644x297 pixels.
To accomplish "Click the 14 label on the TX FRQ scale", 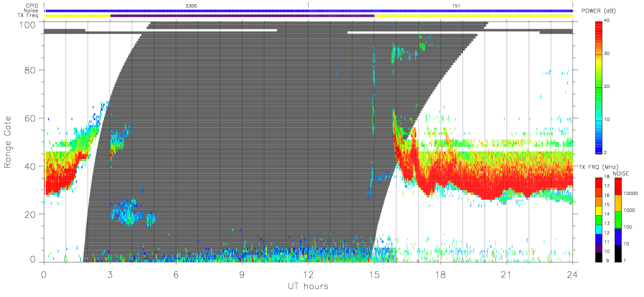I will pos(607,214).
